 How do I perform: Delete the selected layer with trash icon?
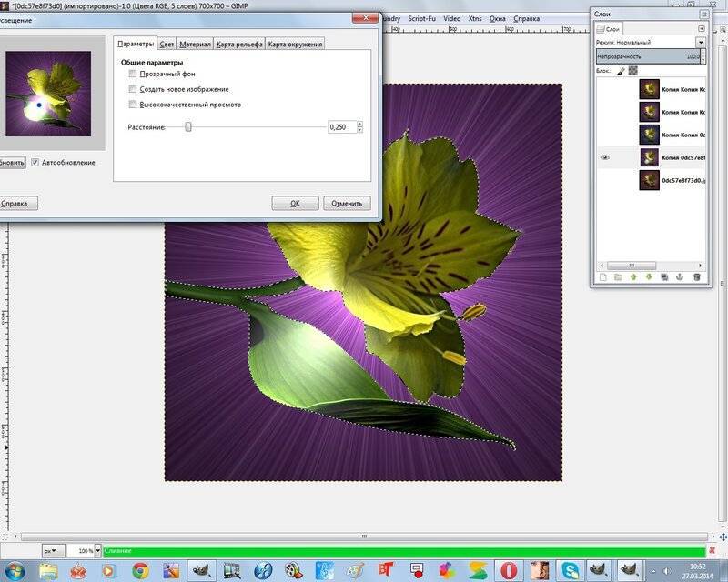696,277
